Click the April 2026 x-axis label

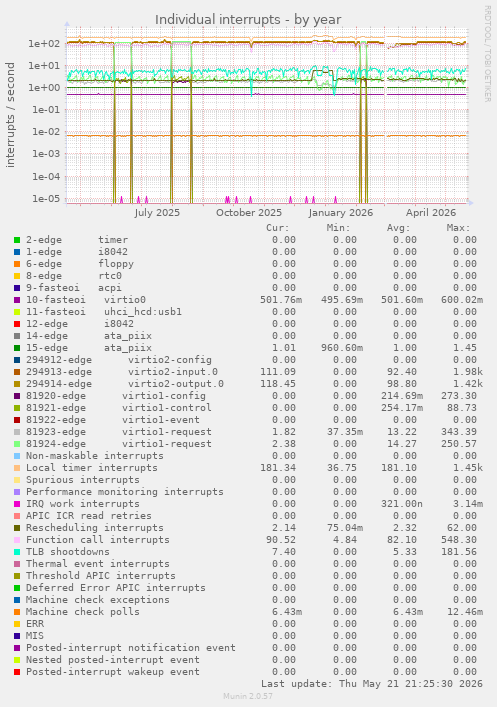pyautogui.click(x=431, y=212)
